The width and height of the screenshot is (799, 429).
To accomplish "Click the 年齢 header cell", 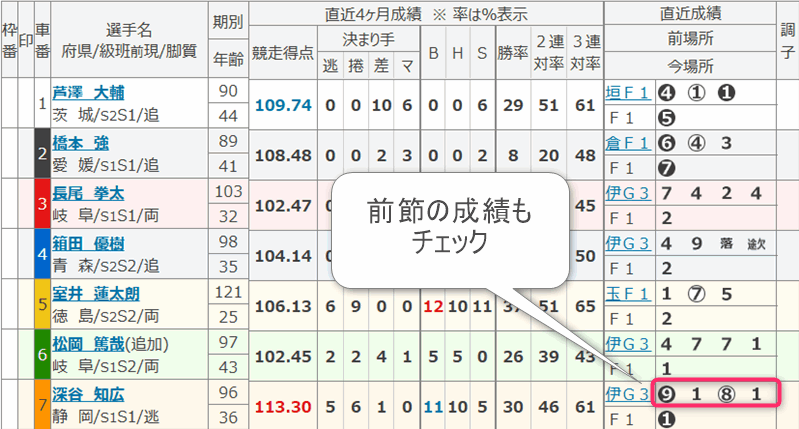I will coord(228,59).
